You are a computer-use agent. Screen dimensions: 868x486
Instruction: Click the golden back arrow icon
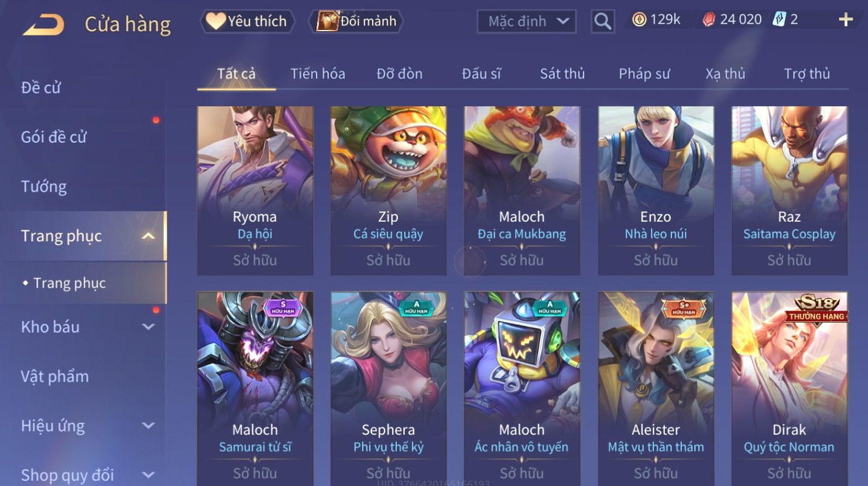(43, 25)
